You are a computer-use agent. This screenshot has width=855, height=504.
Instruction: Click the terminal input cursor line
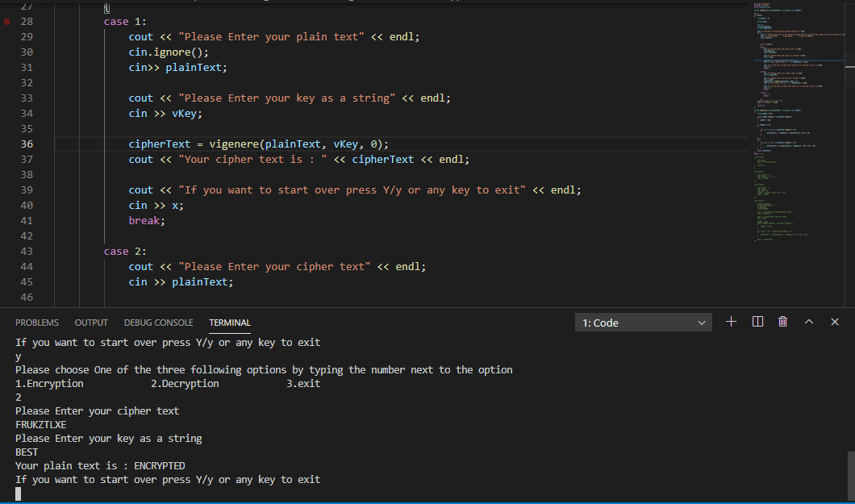18,494
